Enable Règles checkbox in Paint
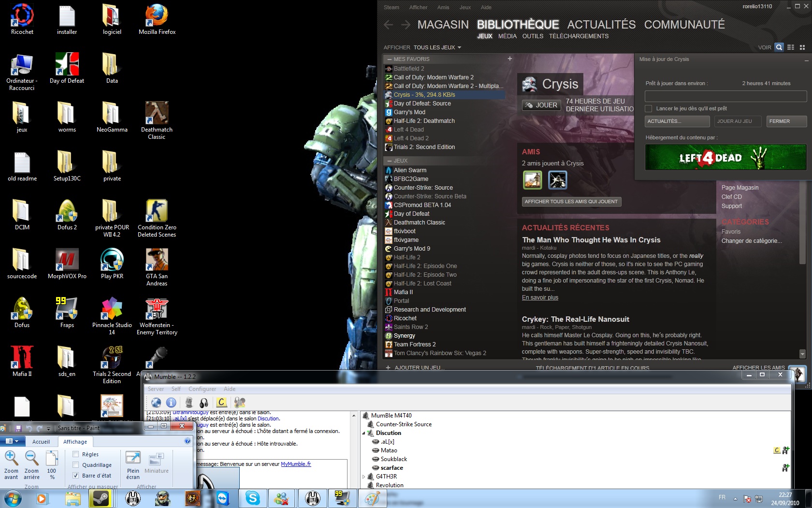Image resolution: width=812 pixels, height=508 pixels. click(75, 454)
